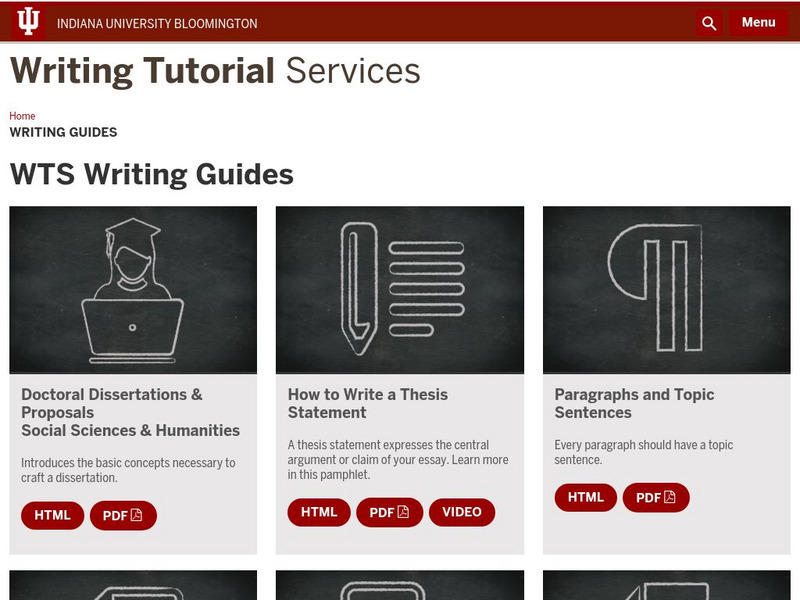
Task: Open HTML version of thesis statement guide
Action: coord(317,511)
